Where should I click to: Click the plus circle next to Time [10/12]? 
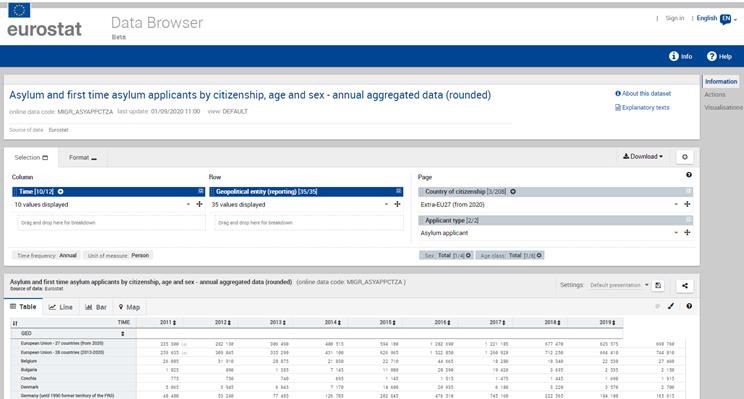tap(61, 192)
